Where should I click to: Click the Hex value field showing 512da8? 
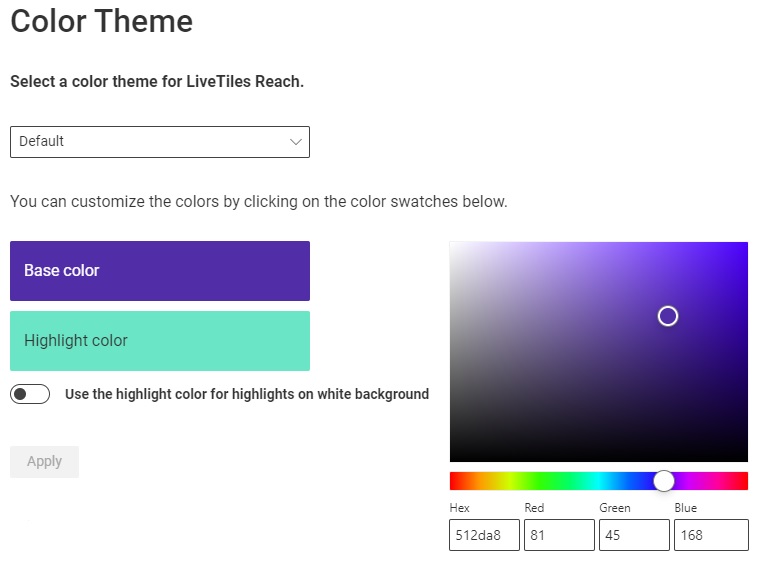484,535
